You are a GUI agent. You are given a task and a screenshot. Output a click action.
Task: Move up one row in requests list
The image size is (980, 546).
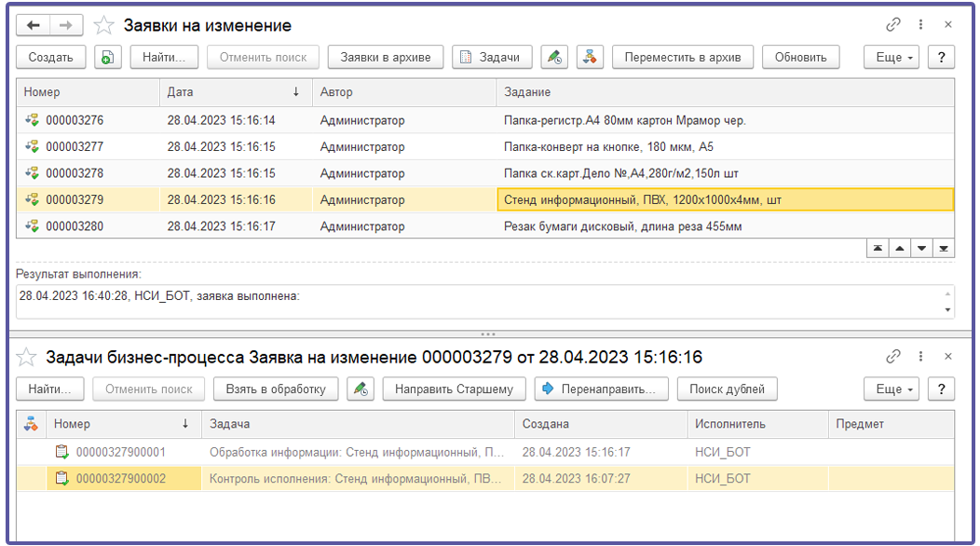pyautogui.click(x=899, y=248)
